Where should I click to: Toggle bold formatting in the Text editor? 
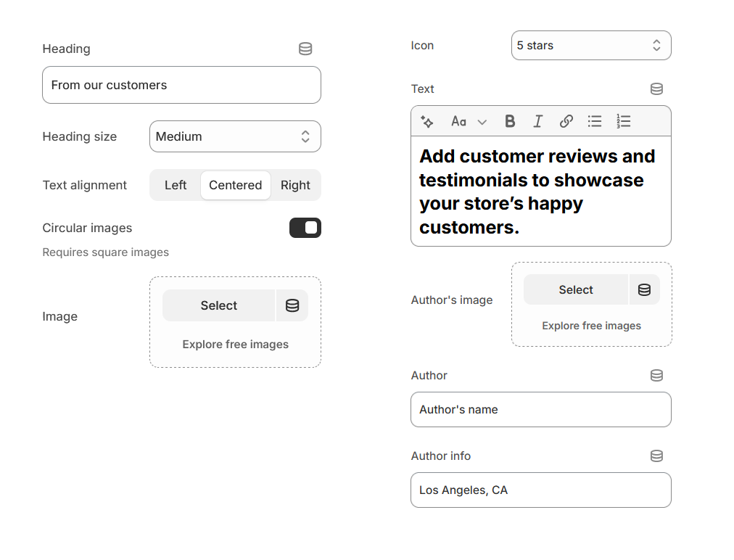point(510,121)
